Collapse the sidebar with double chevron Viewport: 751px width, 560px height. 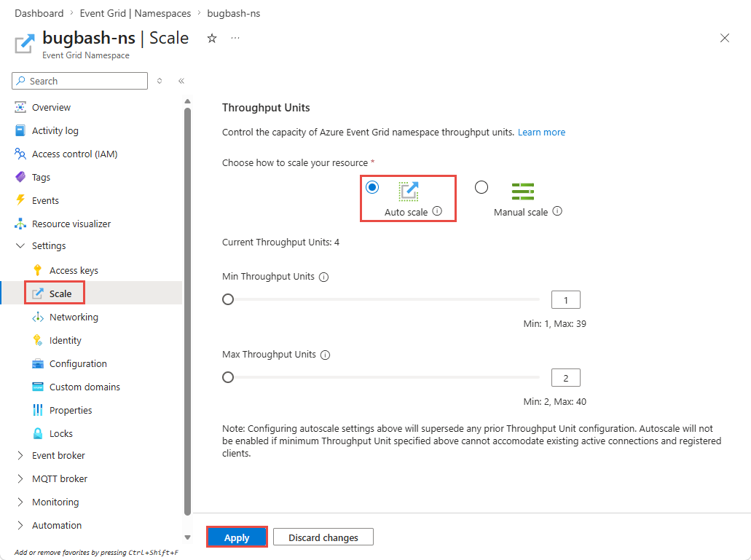181,81
